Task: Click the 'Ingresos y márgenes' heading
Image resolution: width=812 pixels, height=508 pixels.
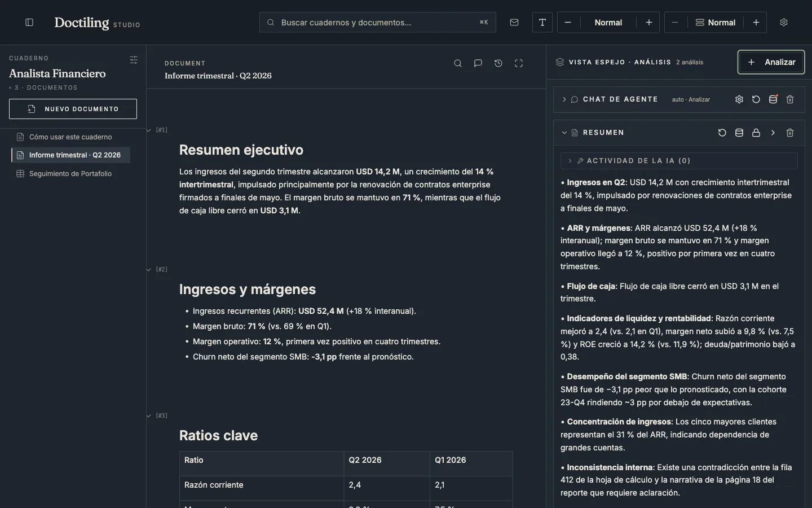Action: pos(248,290)
